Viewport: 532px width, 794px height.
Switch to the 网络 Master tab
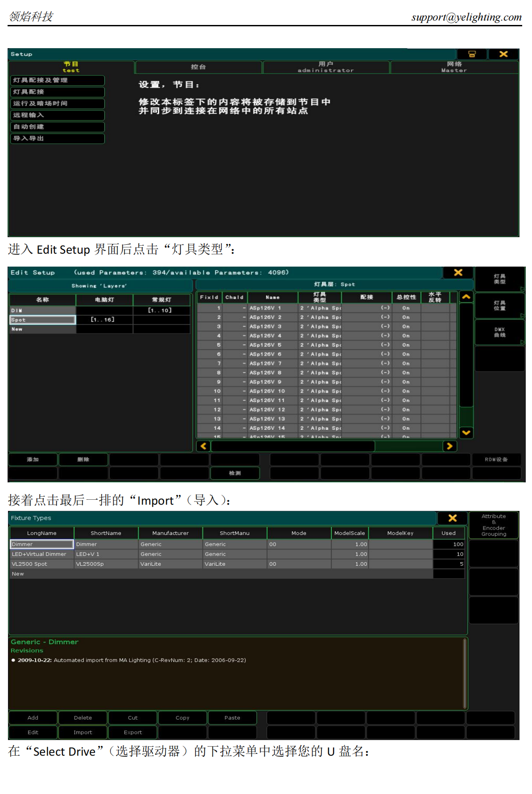(454, 67)
